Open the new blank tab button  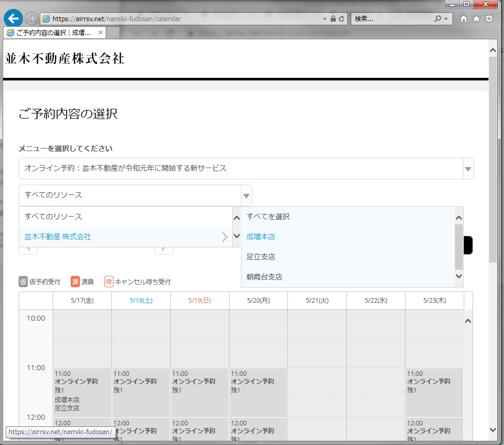[x=113, y=32]
